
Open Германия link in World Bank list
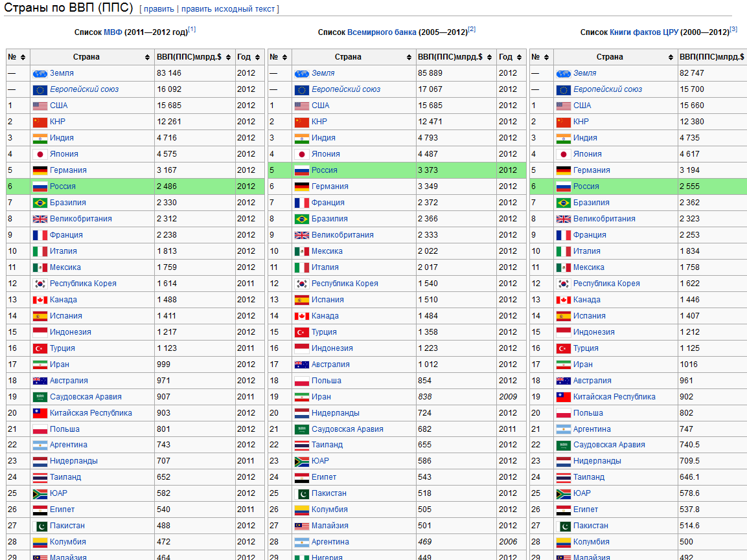(330, 186)
